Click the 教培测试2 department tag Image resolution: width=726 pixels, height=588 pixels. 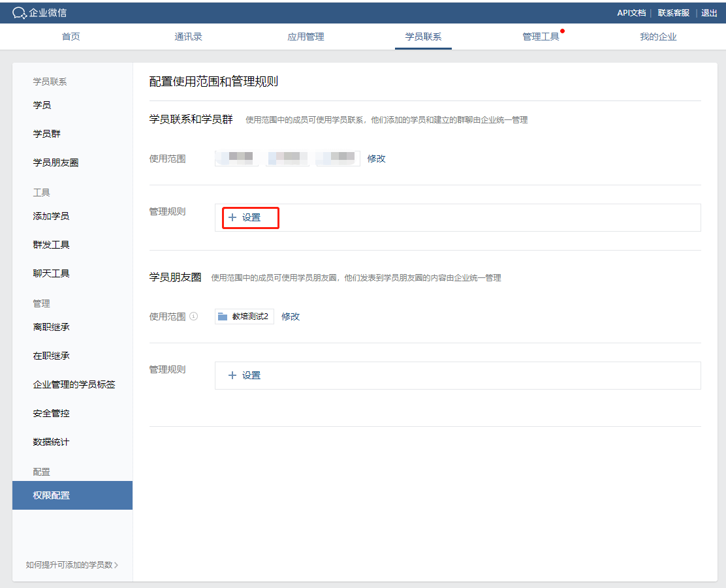point(244,317)
